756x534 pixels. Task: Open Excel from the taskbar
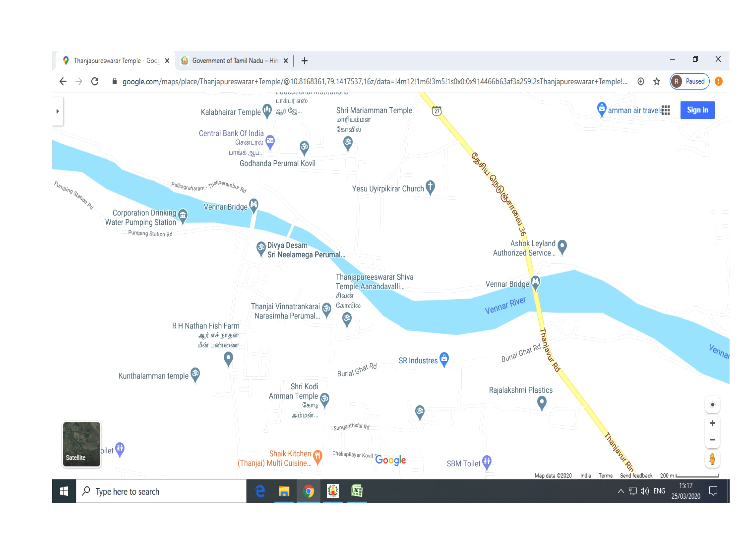(357, 491)
